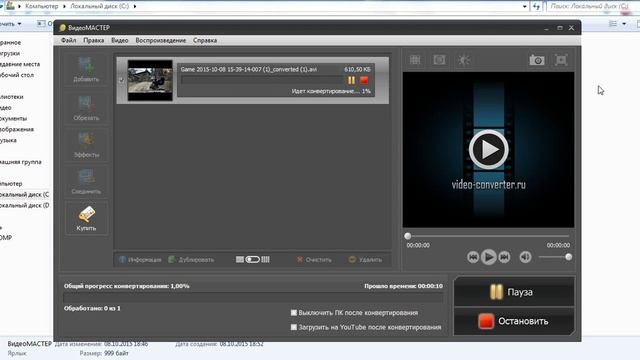This screenshot has height=360, width=640.
Task: Open the Правка menu
Action: point(93,40)
